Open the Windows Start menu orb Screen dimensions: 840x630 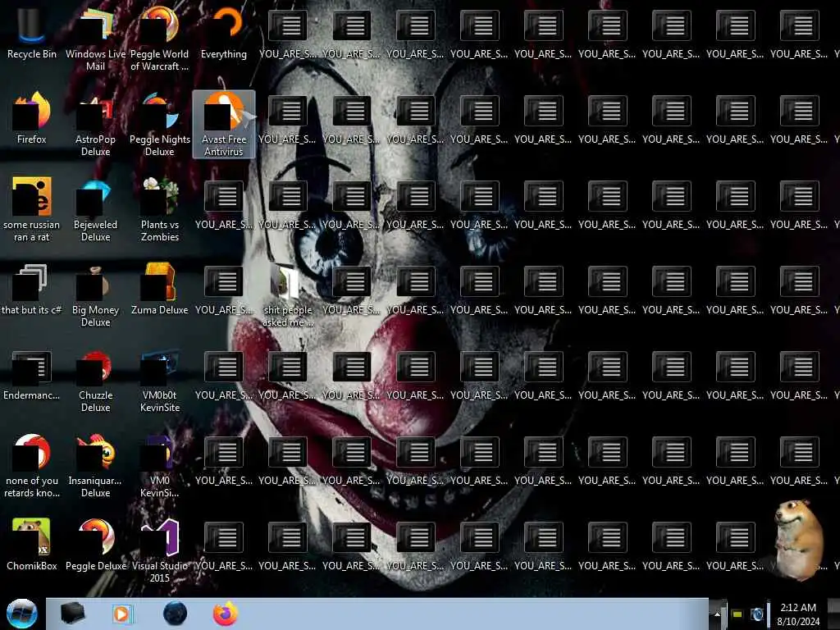pos(22,614)
